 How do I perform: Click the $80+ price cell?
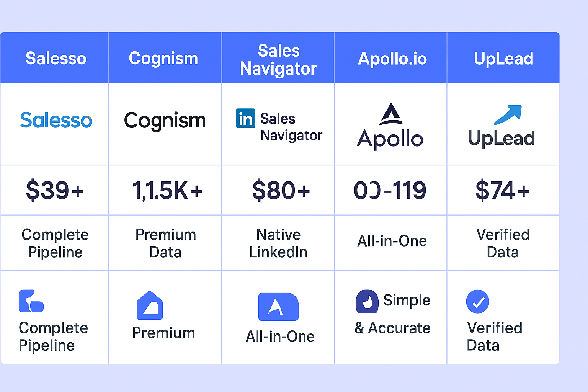click(278, 190)
